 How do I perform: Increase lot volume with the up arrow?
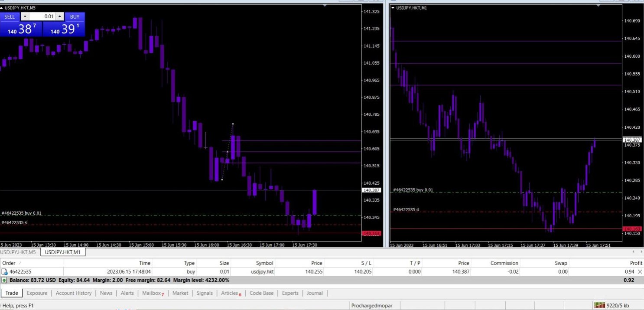click(60, 17)
